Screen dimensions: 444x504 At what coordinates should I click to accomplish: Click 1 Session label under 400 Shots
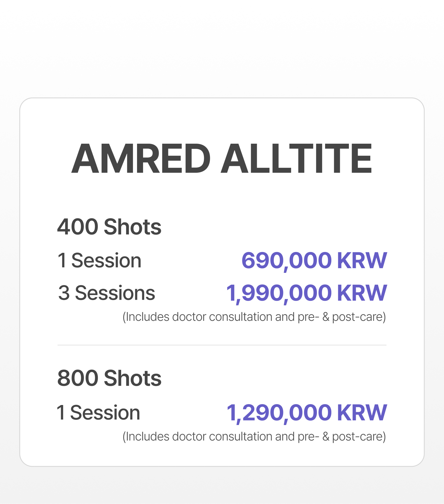click(x=99, y=261)
